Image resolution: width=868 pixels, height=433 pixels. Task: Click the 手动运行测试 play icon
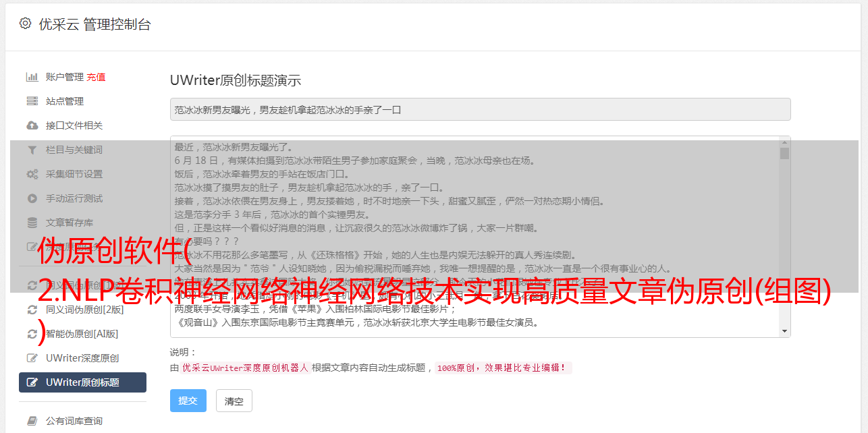pyautogui.click(x=32, y=198)
